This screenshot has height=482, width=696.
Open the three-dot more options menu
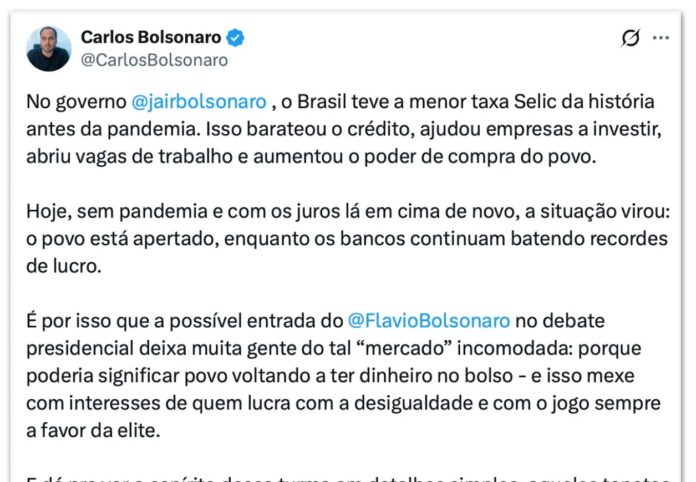coord(660,38)
